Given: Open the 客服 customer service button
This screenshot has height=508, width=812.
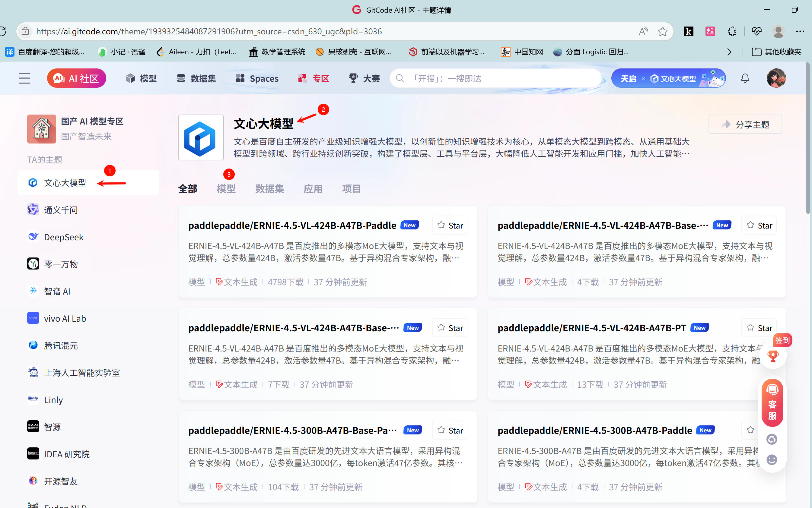Looking at the screenshot, I should 772,402.
